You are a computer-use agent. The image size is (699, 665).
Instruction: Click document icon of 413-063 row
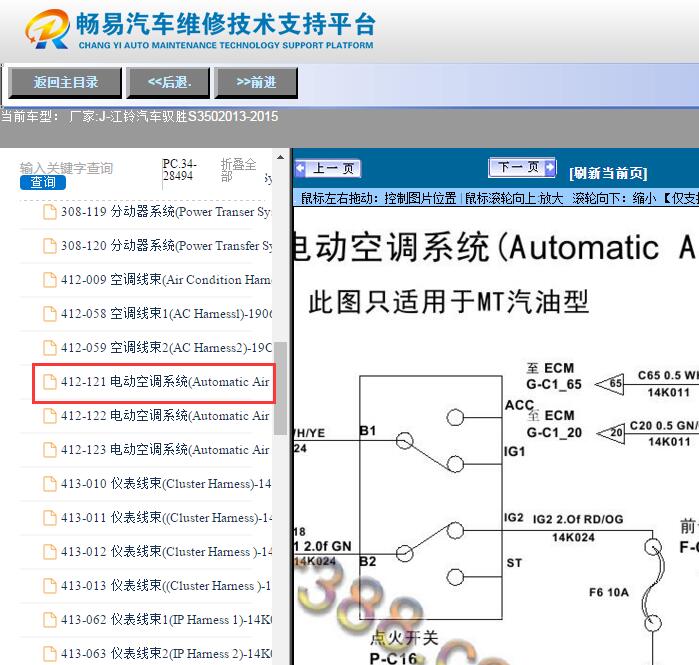coord(49,653)
